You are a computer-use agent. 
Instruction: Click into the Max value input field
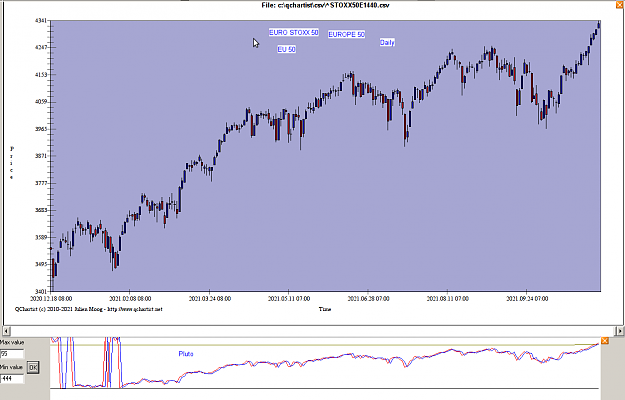[12, 353]
